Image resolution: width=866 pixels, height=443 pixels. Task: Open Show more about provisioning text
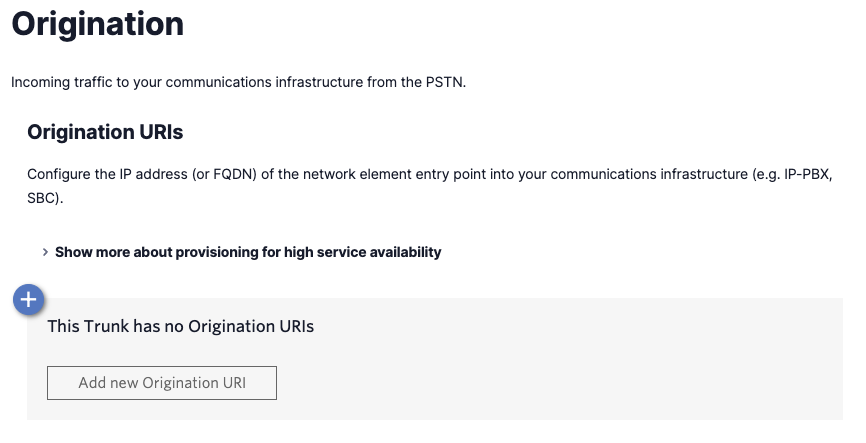click(x=248, y=252)
